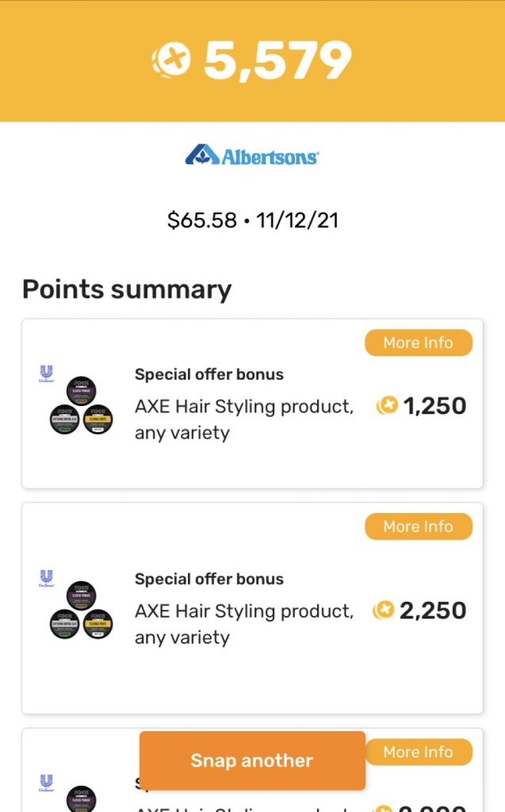The height and width of the screenshot is (812, 505).
Task: Open More Info for the 2,250 point offer
Action: click(418, 527)
